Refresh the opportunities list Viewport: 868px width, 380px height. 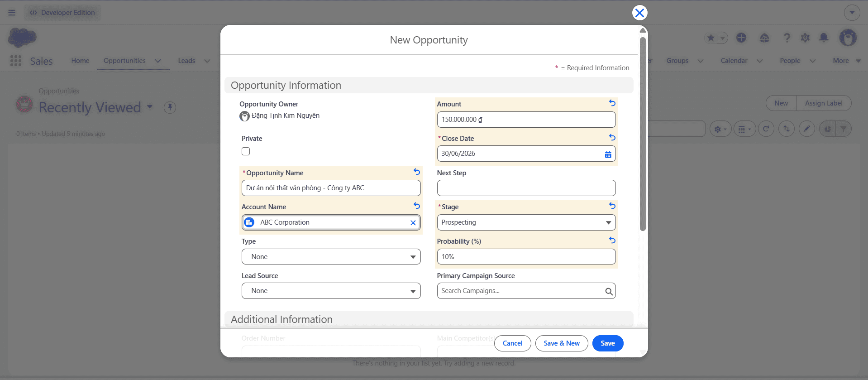pos(766,129)
